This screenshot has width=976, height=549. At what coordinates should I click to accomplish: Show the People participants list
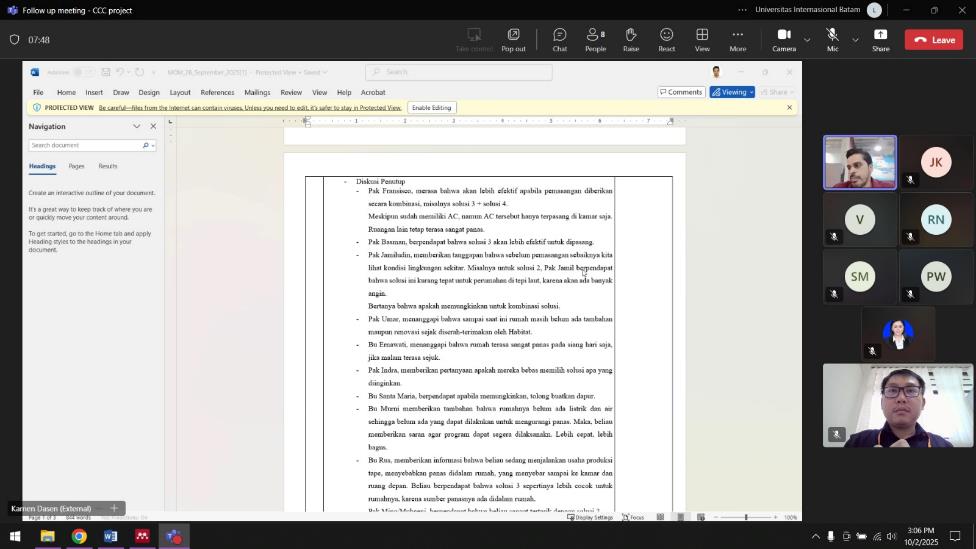click(595, 39)
